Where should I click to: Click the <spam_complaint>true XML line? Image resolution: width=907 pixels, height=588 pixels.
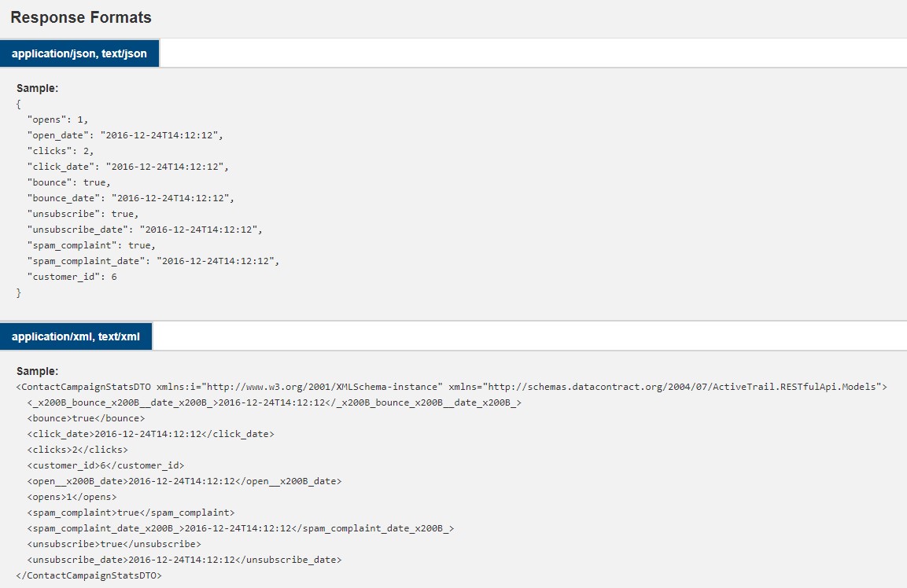click(x=131, y=513)
